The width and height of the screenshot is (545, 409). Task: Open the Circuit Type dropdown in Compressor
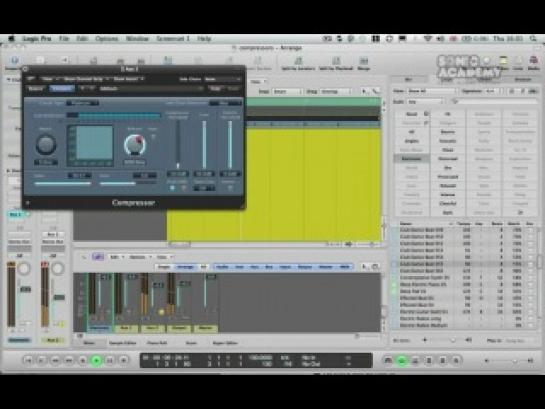click(82, 103)
